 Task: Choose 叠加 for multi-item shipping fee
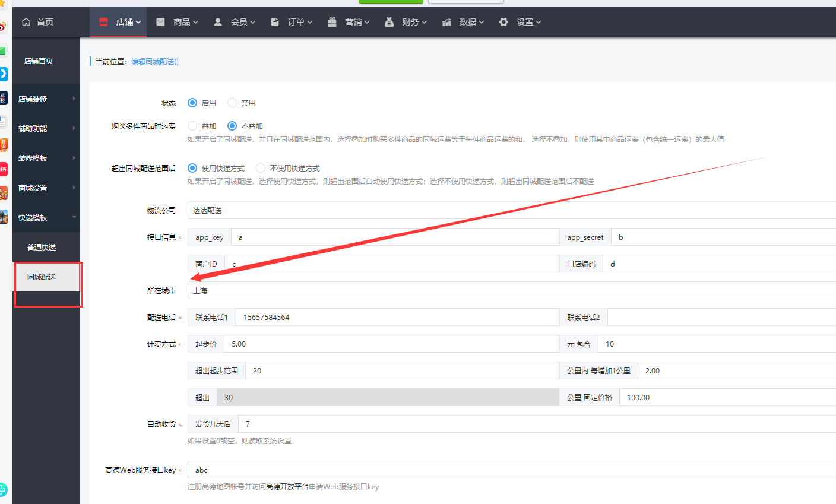coord(192,126)
